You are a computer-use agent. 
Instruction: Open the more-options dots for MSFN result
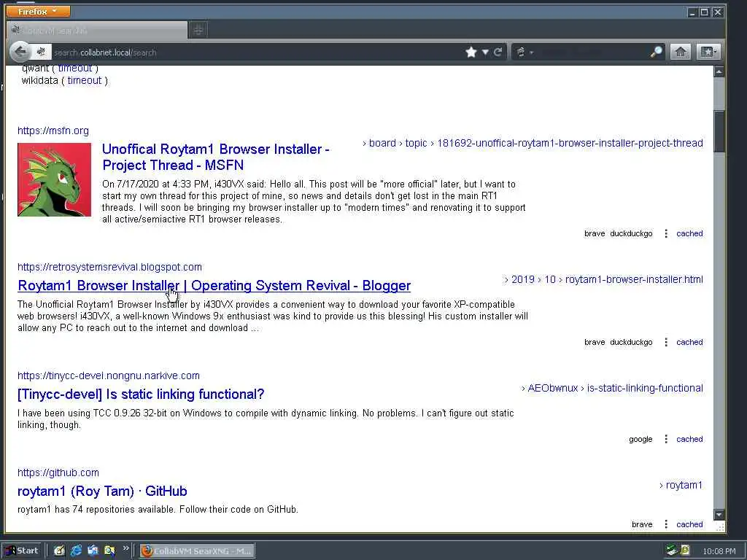[x=666, y=233]
